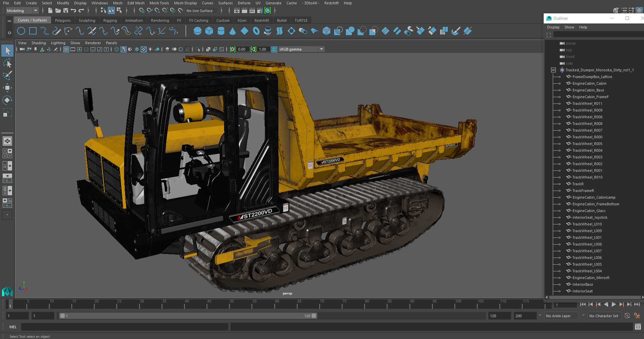Activate the Select tool in the toolbox
The image size is (644, 339).
[7, 51]
